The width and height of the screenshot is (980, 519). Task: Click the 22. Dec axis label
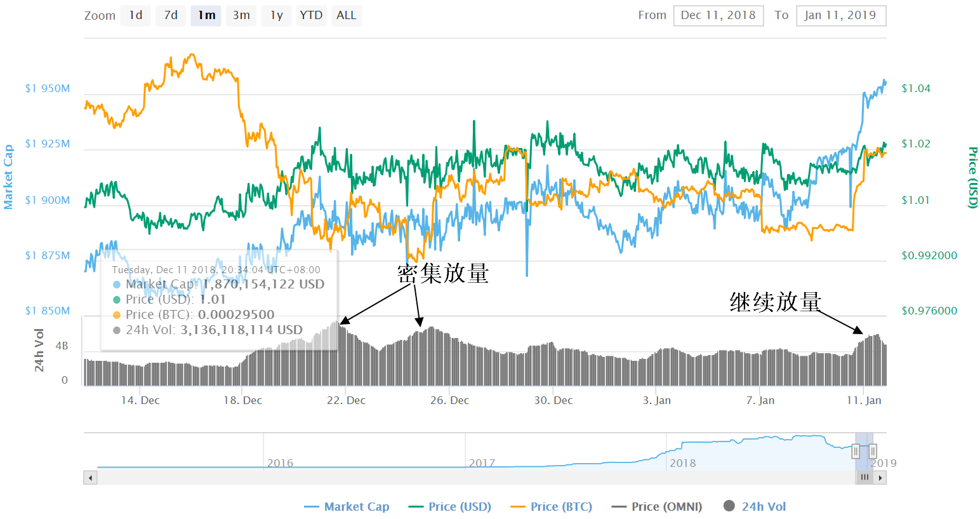pyautogui.click(x=346, y=400)
